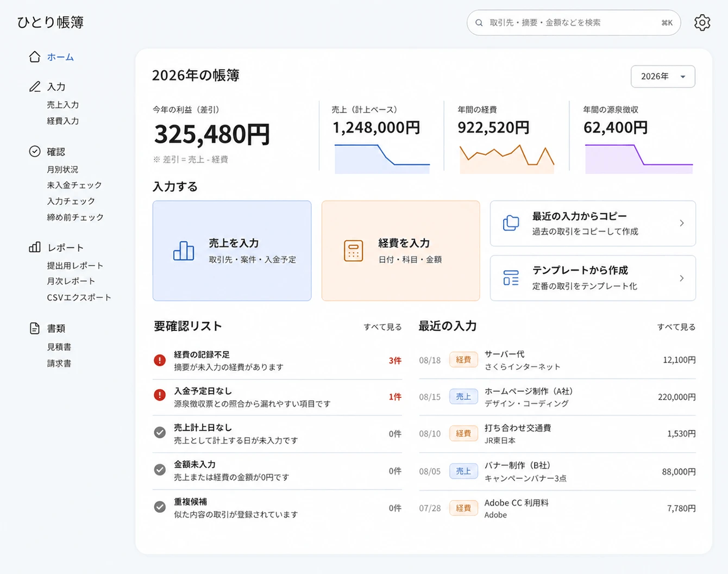
Task: Open 請求書 in sidebar
Action: 59,363
